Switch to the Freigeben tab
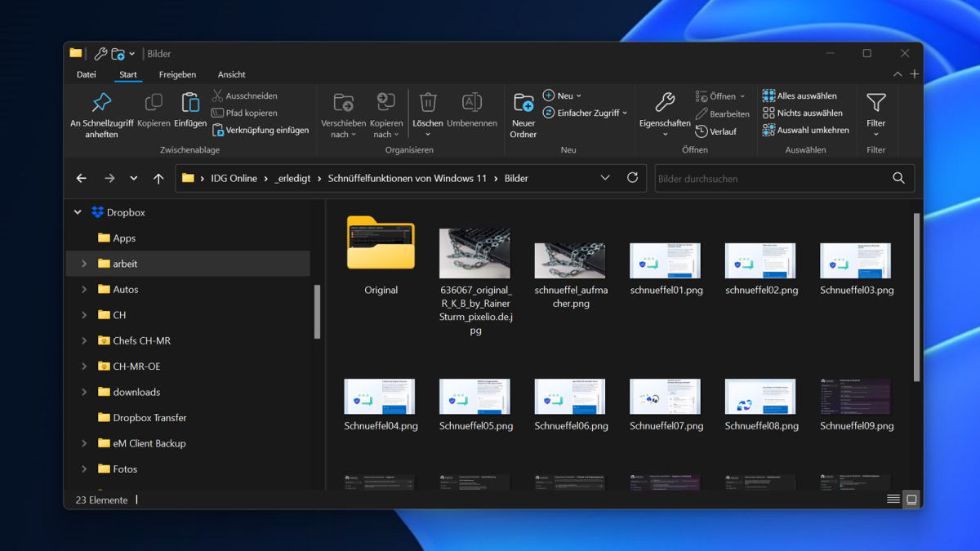The width and height of the screenshot is (980, 551). (177, 74)
